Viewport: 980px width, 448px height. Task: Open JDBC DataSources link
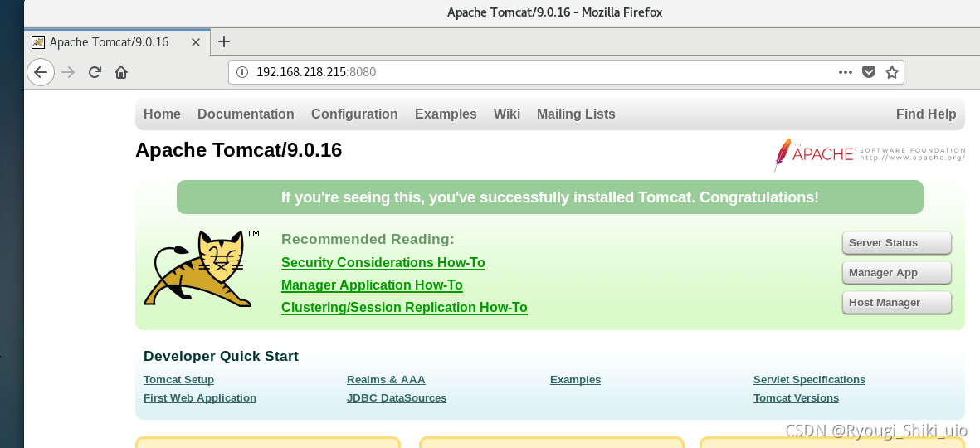(397, 398)
